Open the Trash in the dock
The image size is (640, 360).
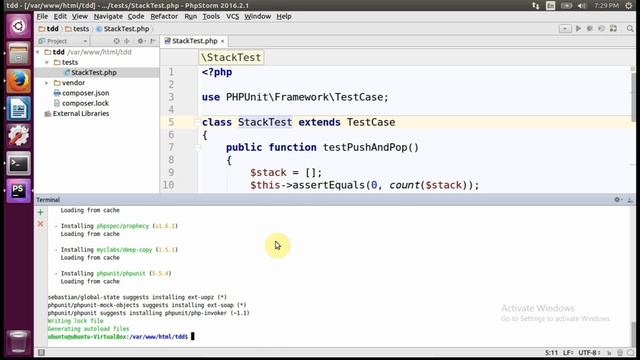pyautogui.click(x=18, y=341)
